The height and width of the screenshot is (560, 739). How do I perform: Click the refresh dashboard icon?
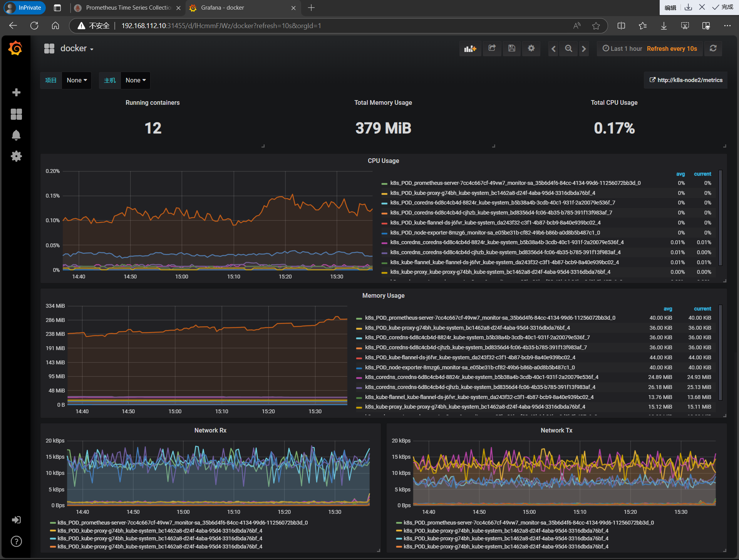click(713, 49)
